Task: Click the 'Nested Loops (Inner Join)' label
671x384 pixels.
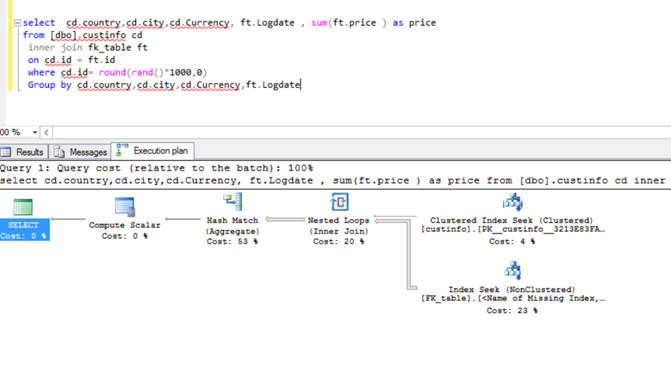Action: [x=338, y=226]
